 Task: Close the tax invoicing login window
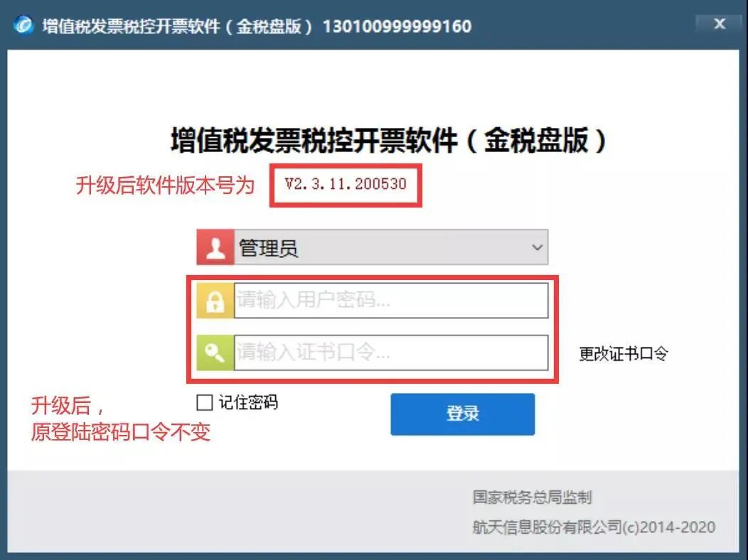pos(720,23)
